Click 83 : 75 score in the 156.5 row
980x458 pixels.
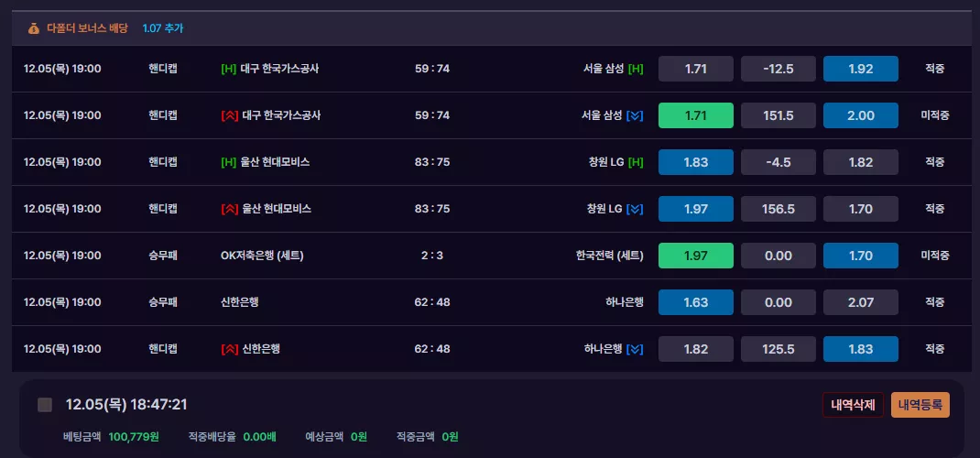tap(432, 209)
